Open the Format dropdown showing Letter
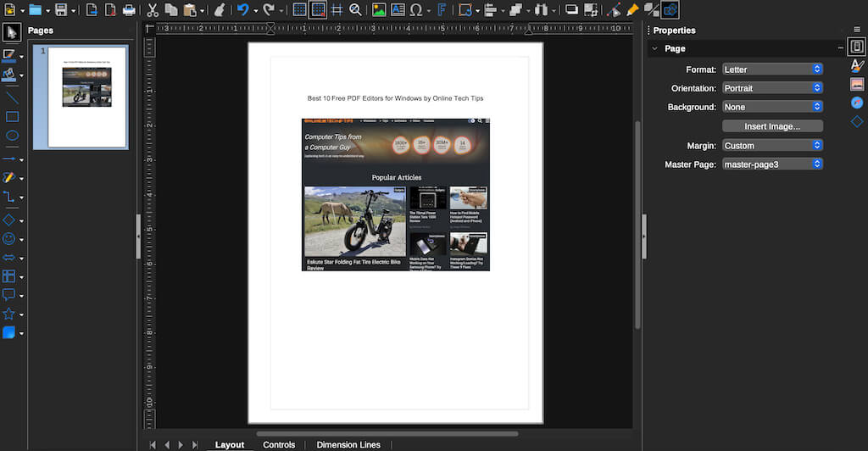868x451 pixels. click(x=772, y=70)
